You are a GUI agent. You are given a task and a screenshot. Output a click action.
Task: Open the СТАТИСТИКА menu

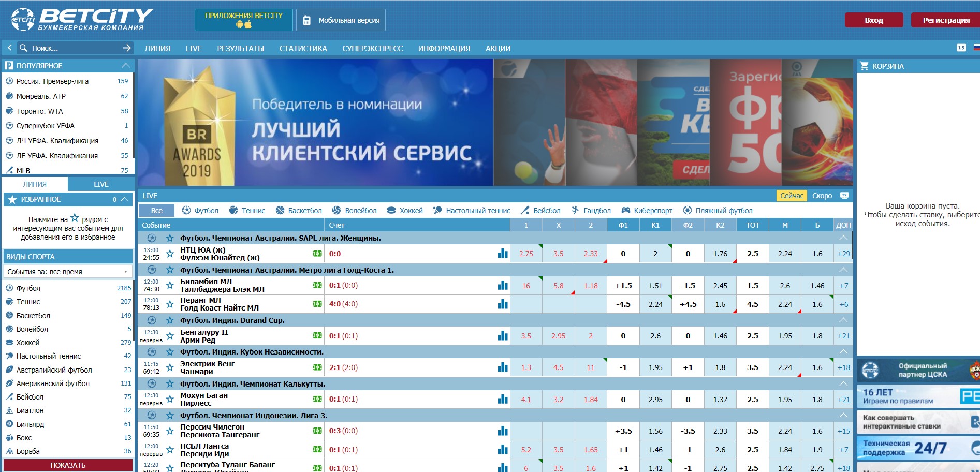tap(303, 48)
